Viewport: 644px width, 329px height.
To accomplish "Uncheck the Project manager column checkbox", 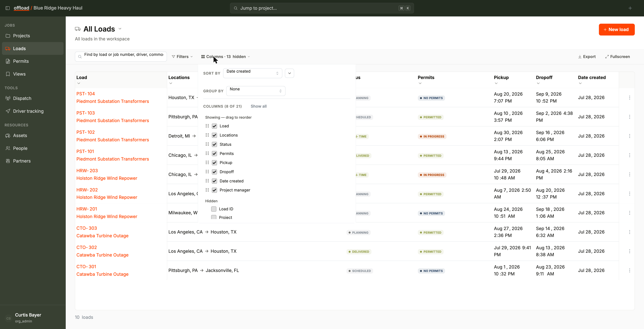I will tap(214, 190).
